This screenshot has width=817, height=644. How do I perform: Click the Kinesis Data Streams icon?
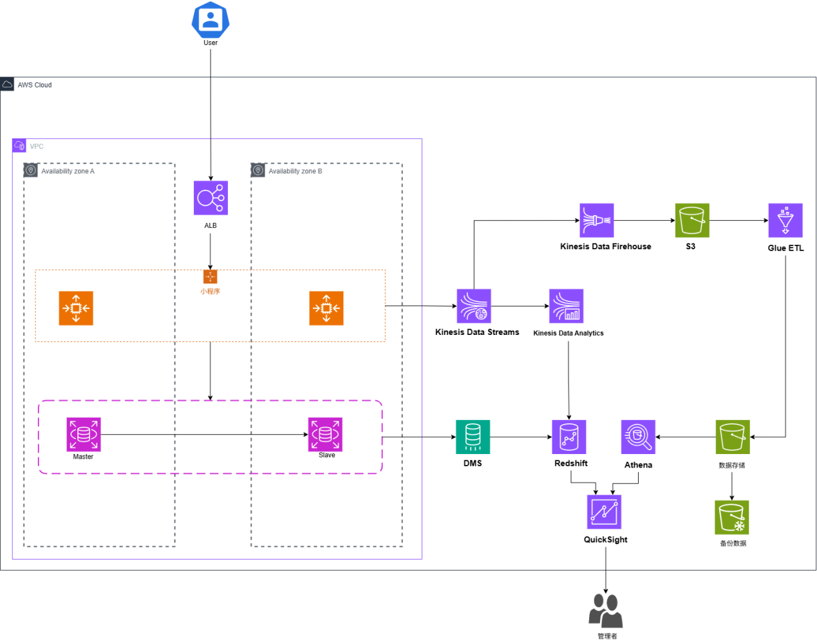[474, 306]
